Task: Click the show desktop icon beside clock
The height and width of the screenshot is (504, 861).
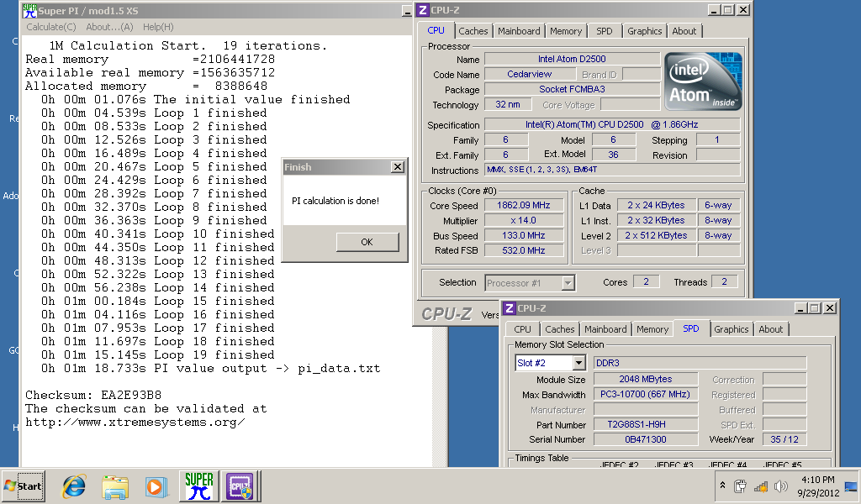Action: coord(851,486)
